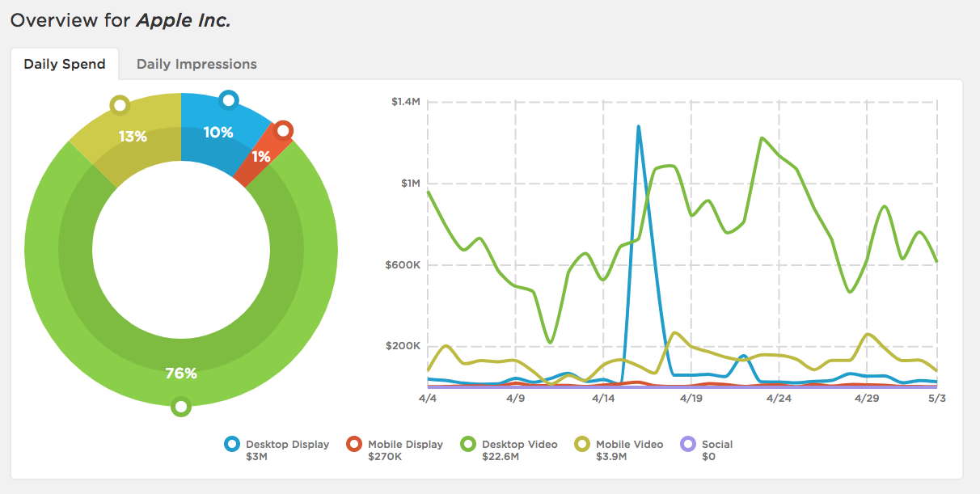Select the 76% green donut segment
This screenshot has height=494, width=980.
tap(181, 372)
